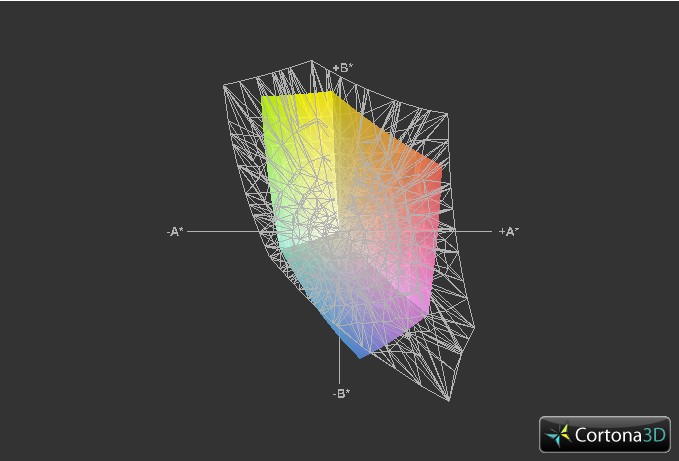This screenshot has width=679, height=461.
Task: Click the +B* axis label
Action: pyautogui.click(x=343, y=68)
